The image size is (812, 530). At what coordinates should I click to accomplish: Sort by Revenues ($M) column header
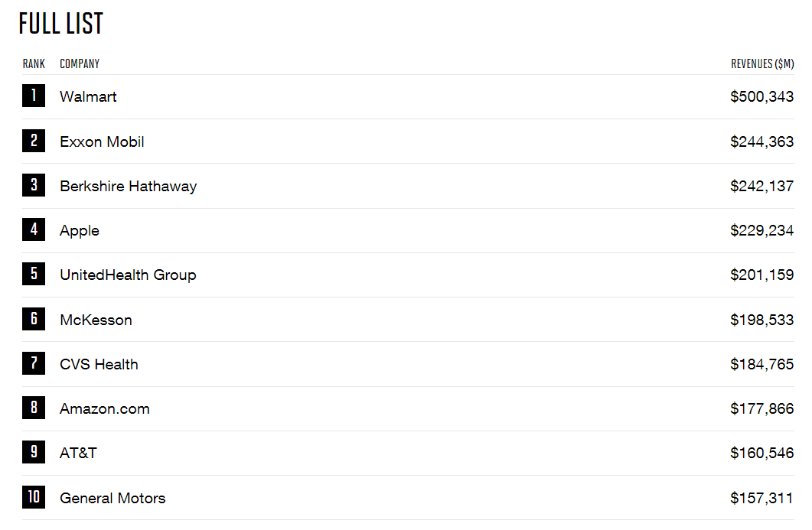click(762, 64)
